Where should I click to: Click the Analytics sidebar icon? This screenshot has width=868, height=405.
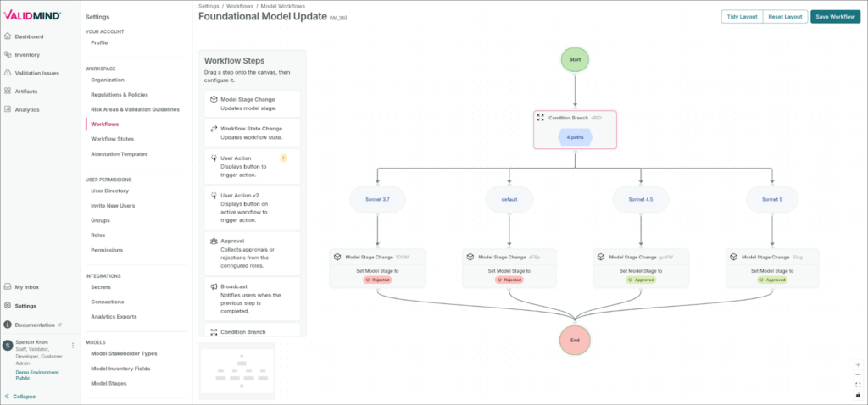coord(8,109)
